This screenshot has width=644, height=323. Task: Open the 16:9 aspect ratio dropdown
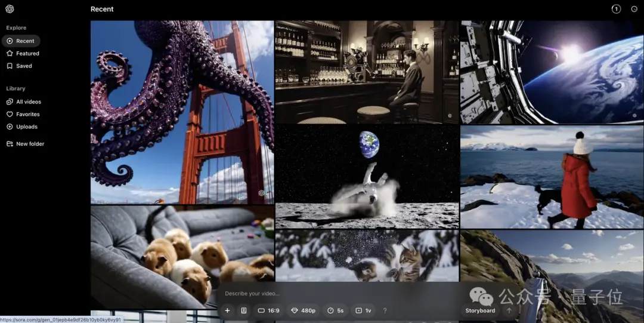tap(268, 310)
